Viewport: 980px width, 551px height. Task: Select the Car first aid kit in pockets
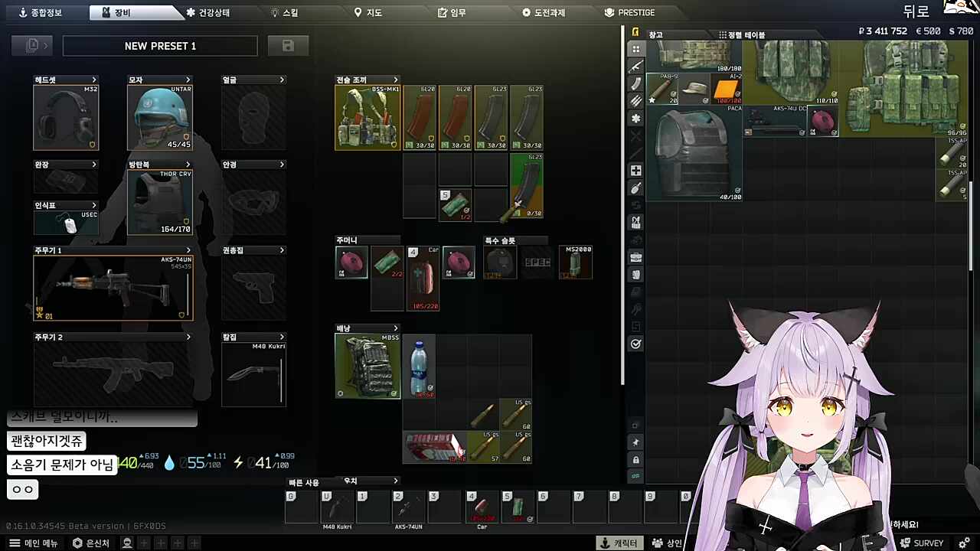[x=423, y=279]
